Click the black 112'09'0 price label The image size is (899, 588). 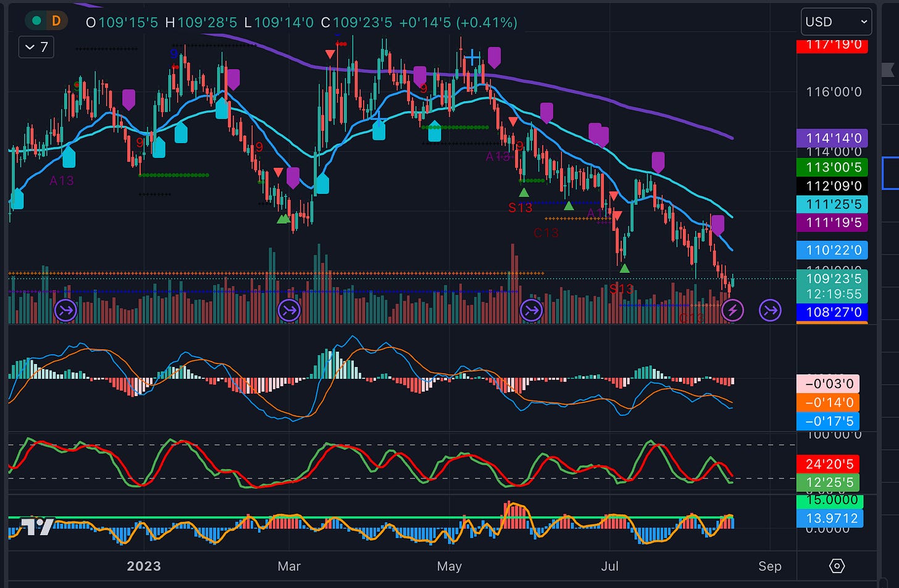832,186
